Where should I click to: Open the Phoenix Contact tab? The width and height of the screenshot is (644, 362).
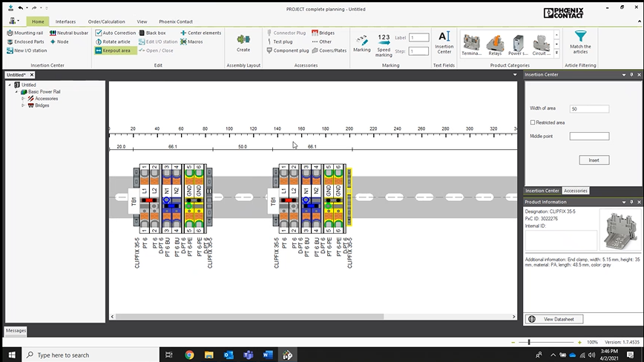point(176,22)
